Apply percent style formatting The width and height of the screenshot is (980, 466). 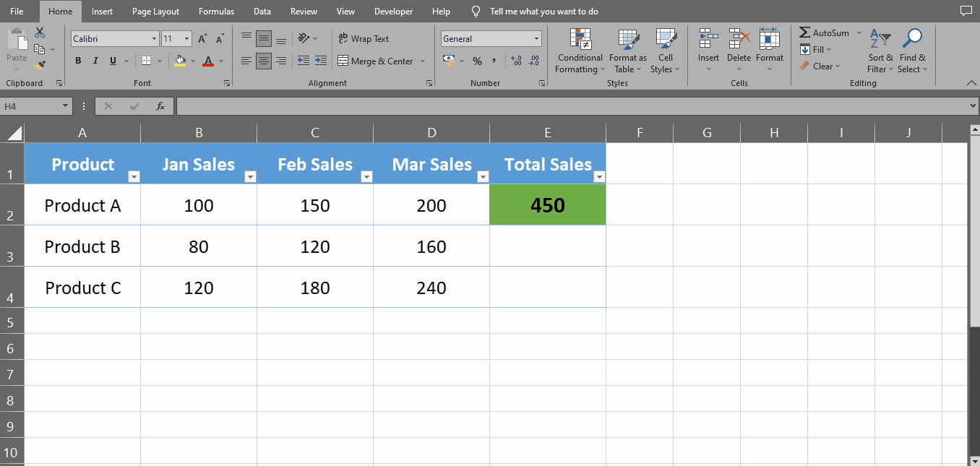click(x=477, y=61)
